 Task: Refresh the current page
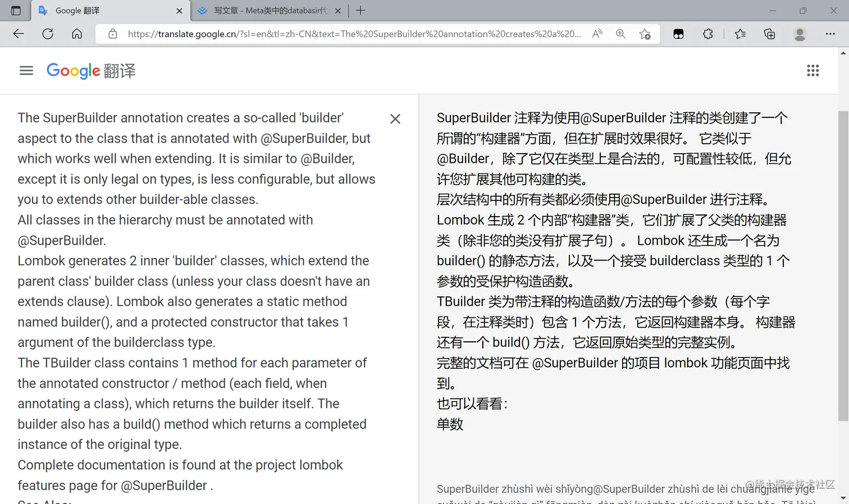click(48, 34)
